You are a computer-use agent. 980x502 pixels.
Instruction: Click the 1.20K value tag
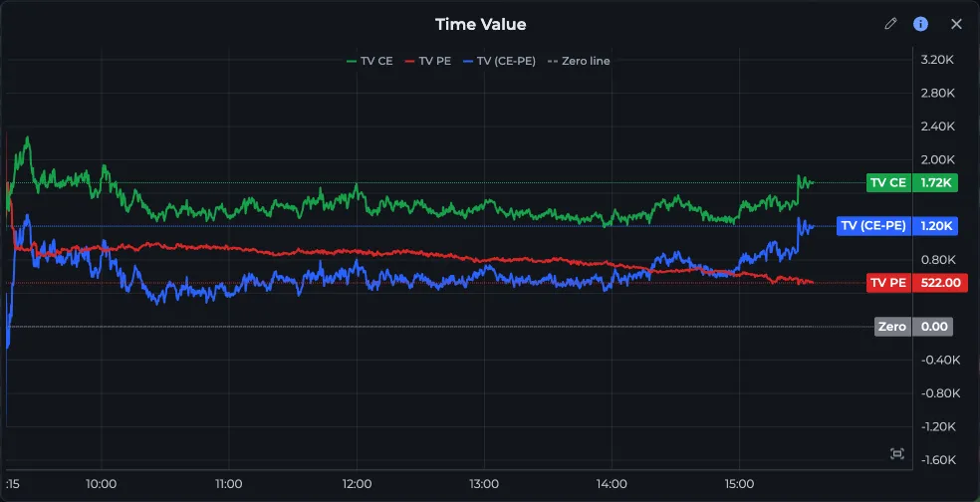(935, 226)
